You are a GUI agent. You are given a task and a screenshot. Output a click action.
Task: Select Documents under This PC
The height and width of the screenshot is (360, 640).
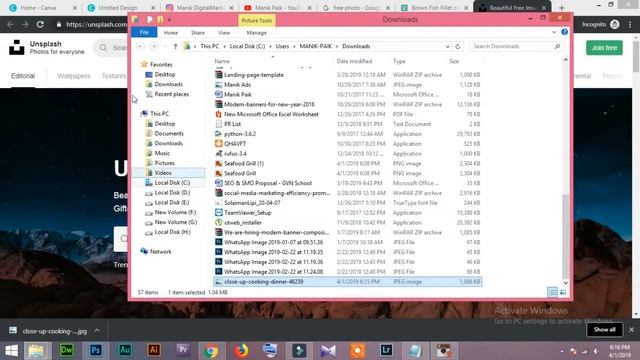pos(169,133)
